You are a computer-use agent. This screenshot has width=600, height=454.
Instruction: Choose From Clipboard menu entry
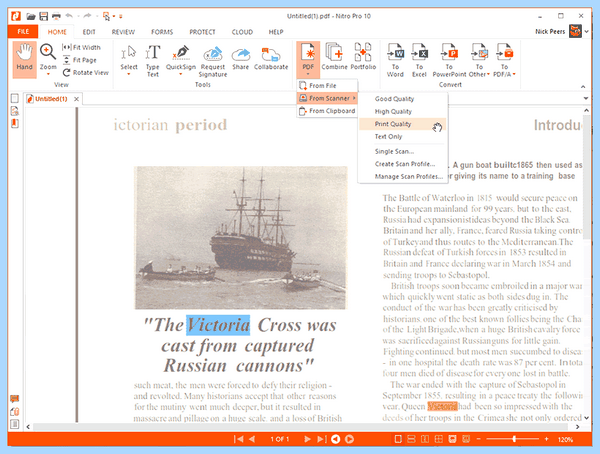click(327, 111)
